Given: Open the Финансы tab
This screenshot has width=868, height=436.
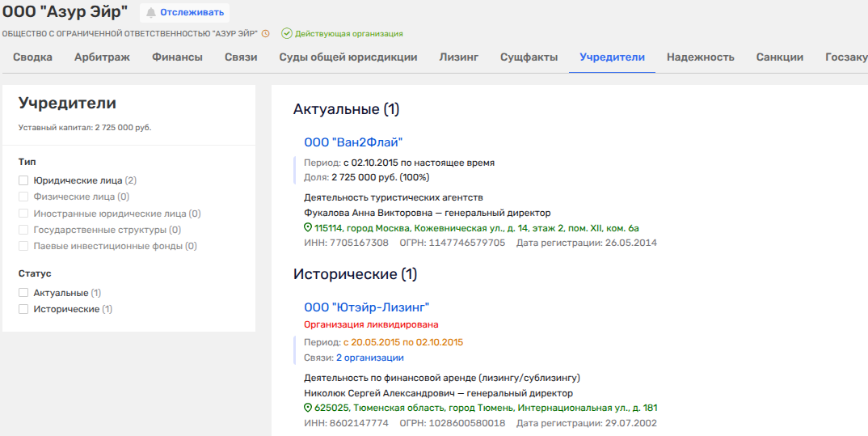Looking at the screenshot, I should point(177,57).
